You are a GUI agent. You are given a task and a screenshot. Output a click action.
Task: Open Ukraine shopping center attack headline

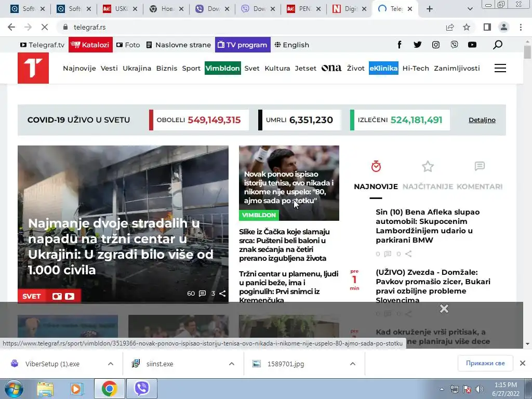pos(121,246)
